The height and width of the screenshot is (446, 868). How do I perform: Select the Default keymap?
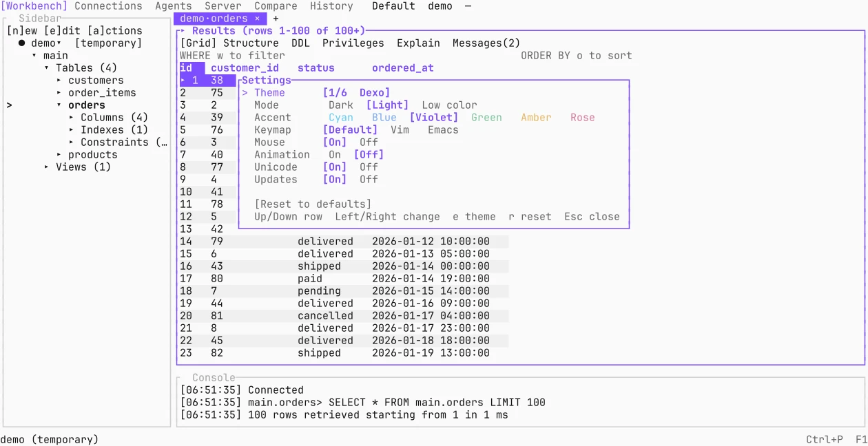click(350, 130)
